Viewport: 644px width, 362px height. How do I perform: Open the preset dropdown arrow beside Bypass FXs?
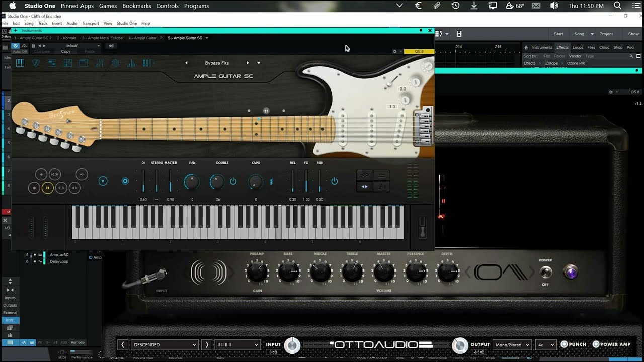(x=259, y=63)
